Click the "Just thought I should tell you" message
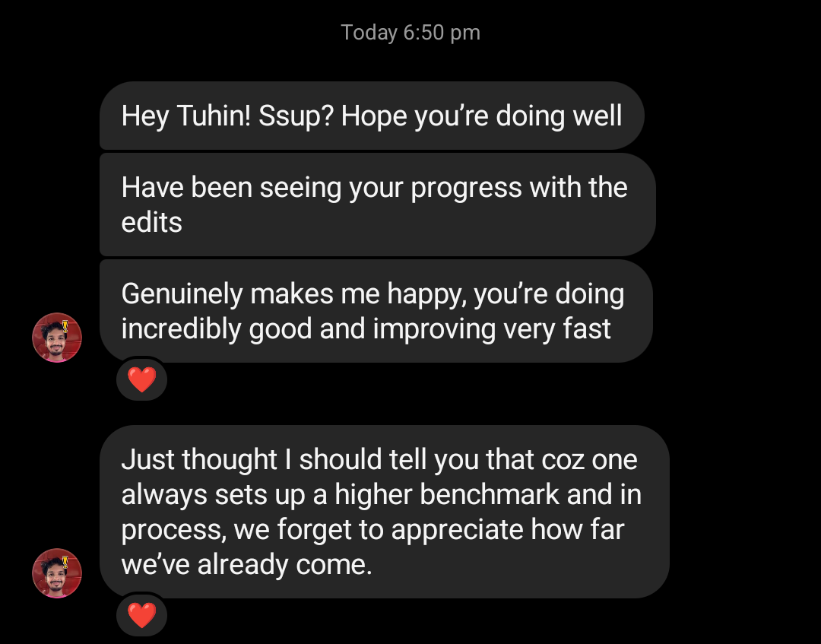This screenshot has width=821, height=644. coord(383,512)
